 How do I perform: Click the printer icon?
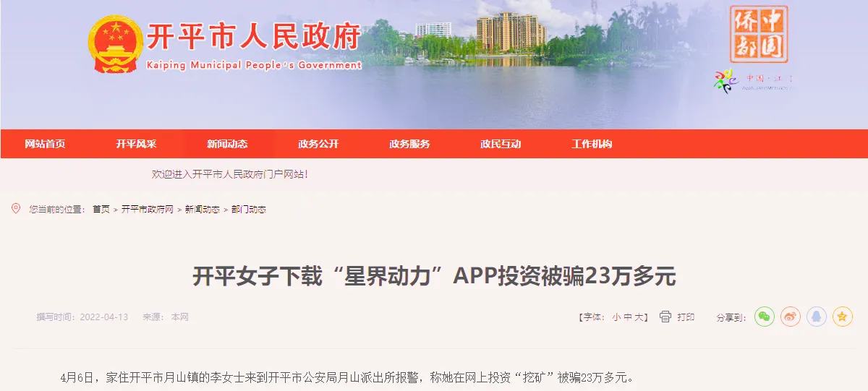coord(665,317)
